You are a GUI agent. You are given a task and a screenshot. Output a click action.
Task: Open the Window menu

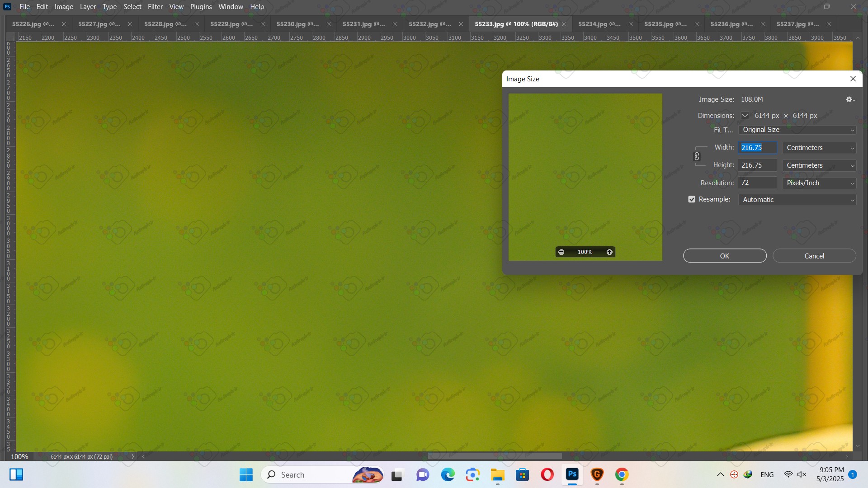coord(231,7)
